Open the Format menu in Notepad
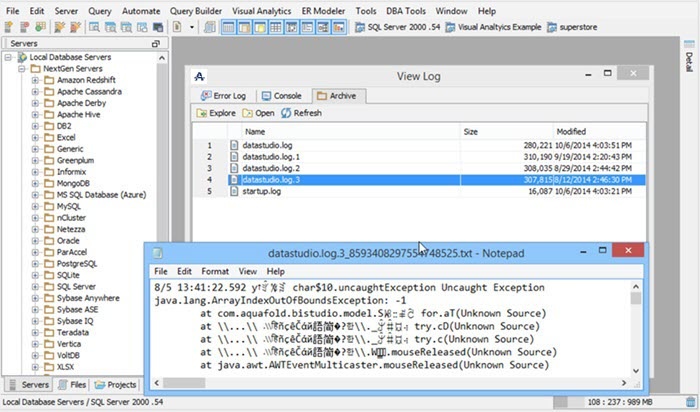Viewport: 700px width, 412px height. click(215, 271)
